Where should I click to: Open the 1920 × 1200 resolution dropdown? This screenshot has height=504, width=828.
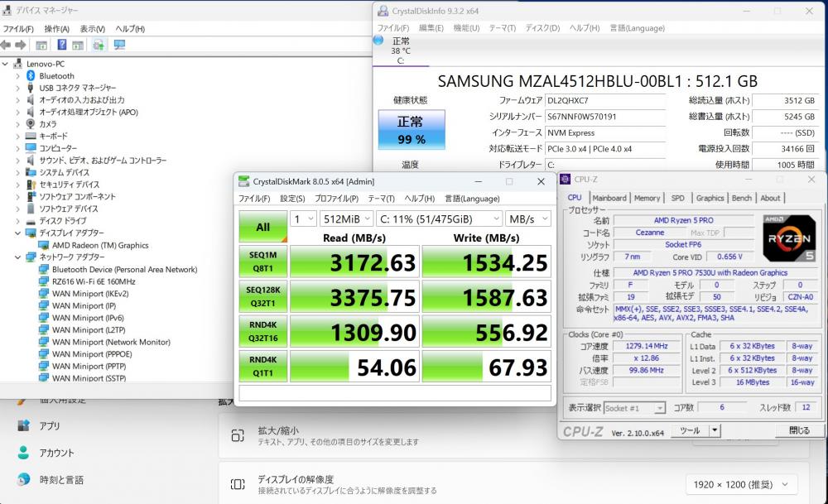tap(741, 484)
